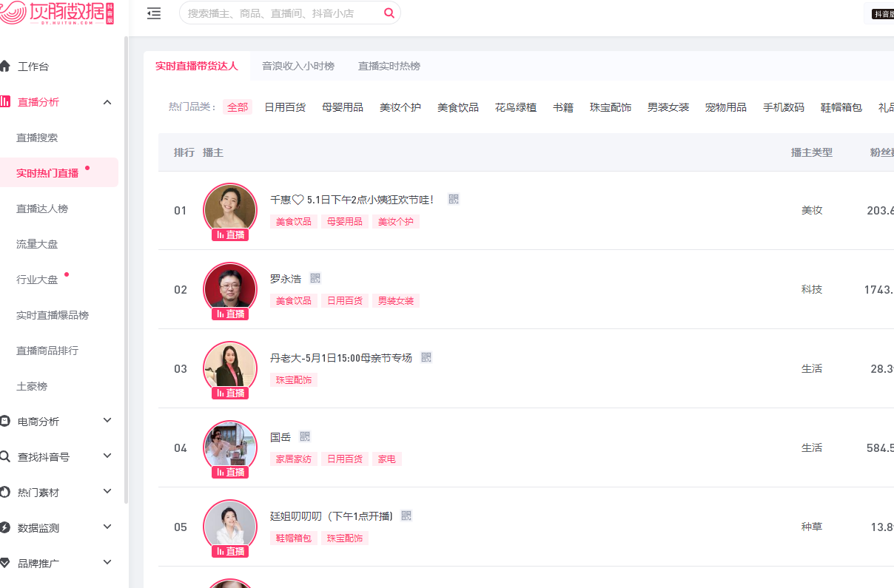Image resolution: width=894 pixels, height=588 pixels.
Task: Expand the 查找抖音号 sidebar section
Action: point(107,456)
